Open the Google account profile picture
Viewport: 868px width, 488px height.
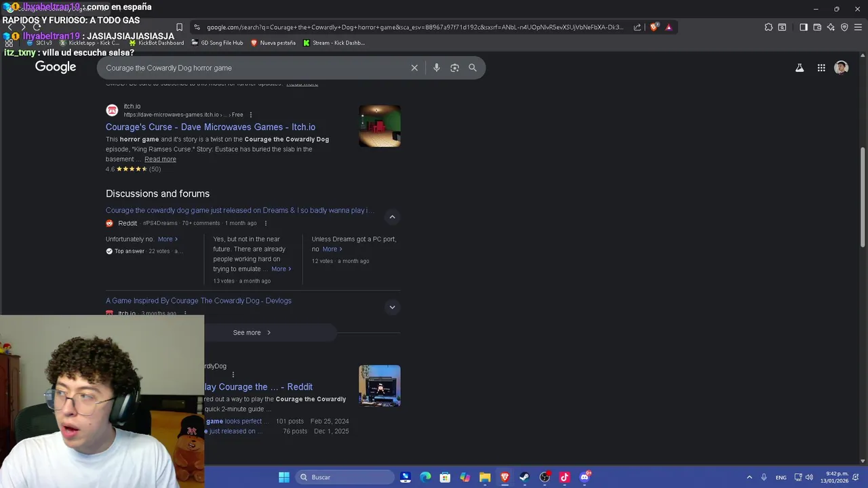pyautogui.click(x=842, y=68)
